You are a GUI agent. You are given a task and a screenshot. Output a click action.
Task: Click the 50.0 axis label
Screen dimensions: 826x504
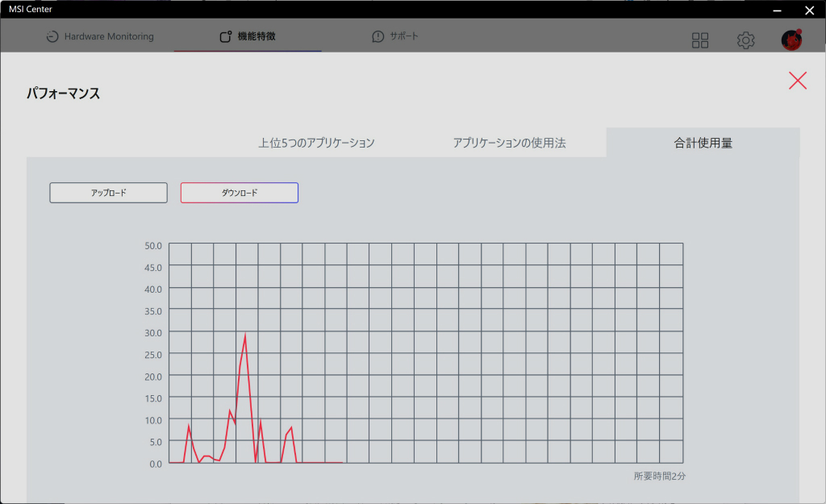pos(153,246)
